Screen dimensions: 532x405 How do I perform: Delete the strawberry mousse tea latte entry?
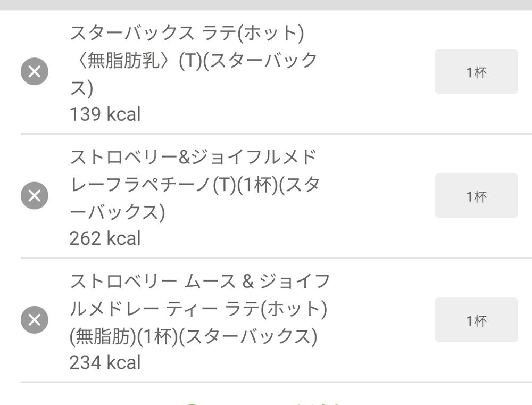click(35, 320)
